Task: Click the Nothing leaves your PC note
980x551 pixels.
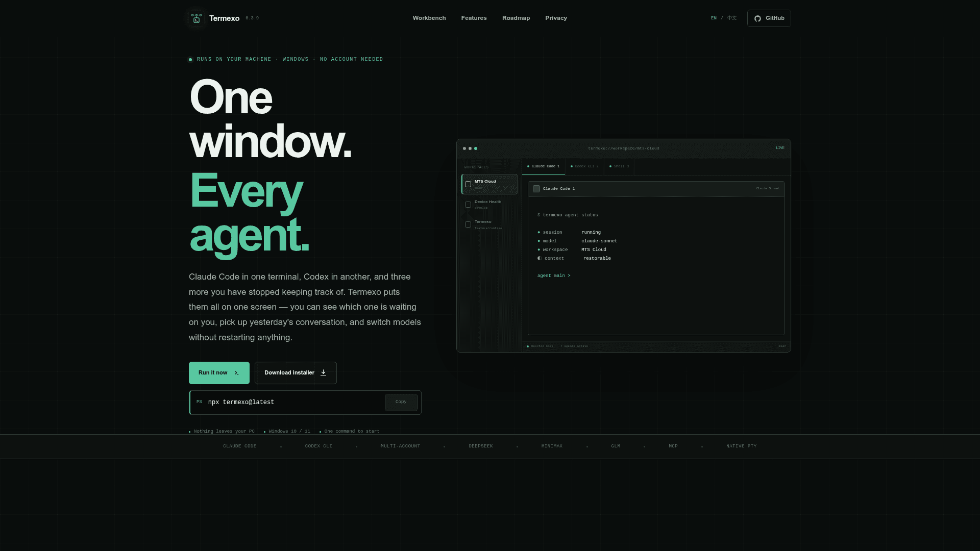Action: pyautogui.click(x=224, y=432)
